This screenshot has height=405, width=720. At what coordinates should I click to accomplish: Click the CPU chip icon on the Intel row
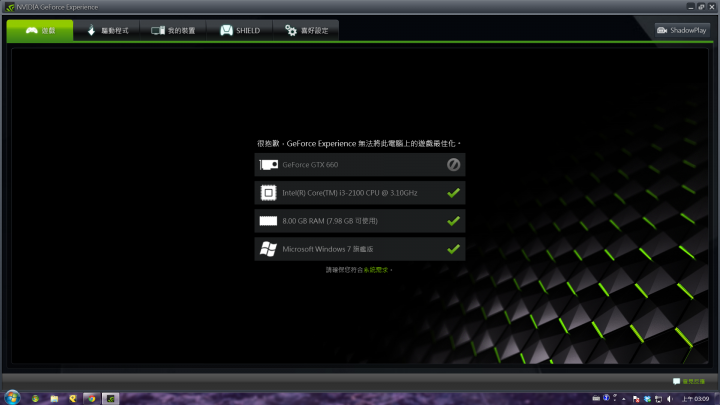(x=269, y=193)
